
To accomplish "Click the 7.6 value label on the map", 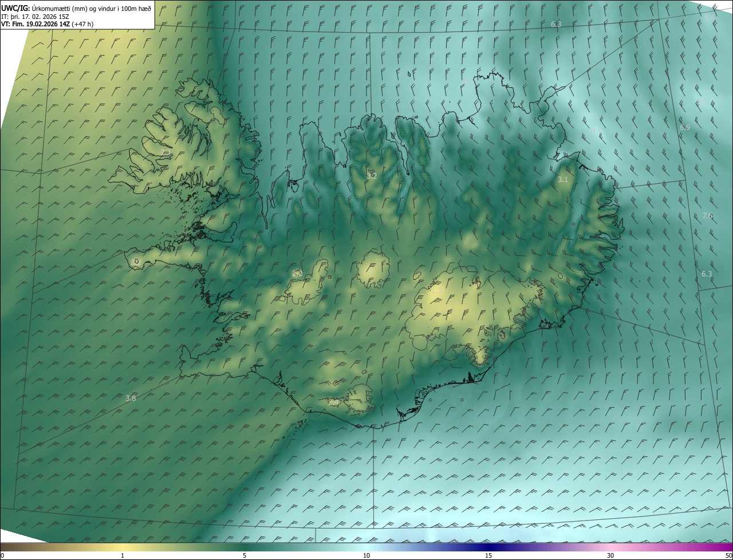I will pos(707,215).
